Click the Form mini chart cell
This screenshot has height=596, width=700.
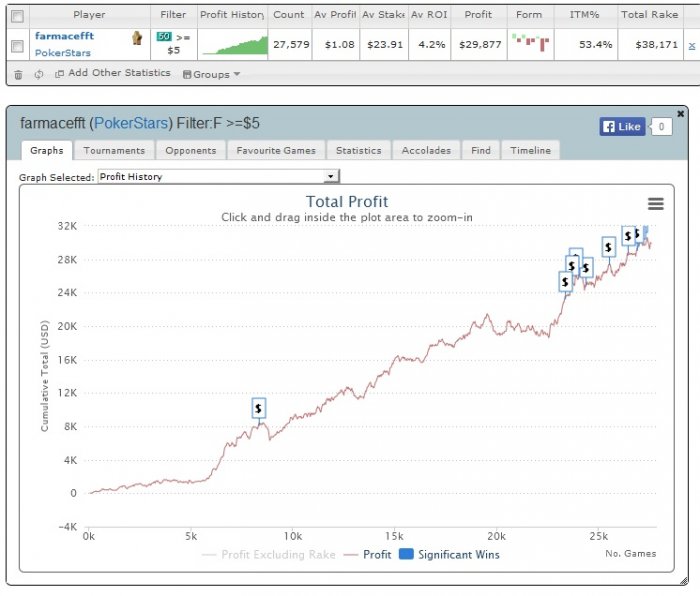click(x=530, y=43)
